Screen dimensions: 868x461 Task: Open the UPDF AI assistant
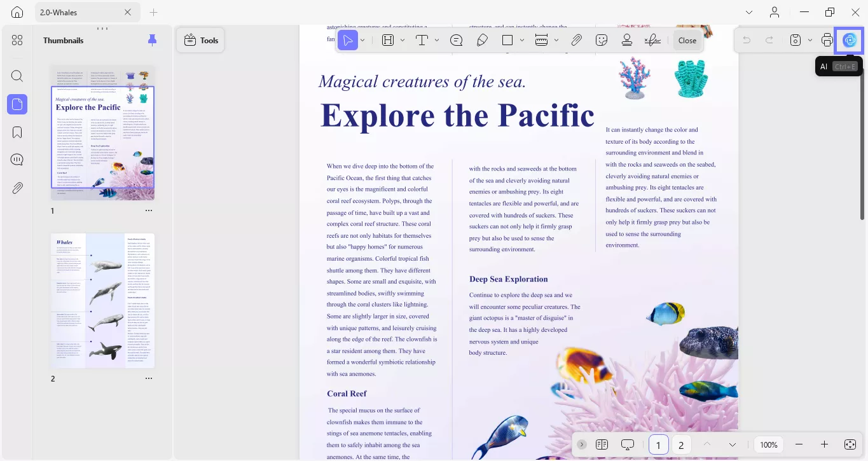[850, 40]
